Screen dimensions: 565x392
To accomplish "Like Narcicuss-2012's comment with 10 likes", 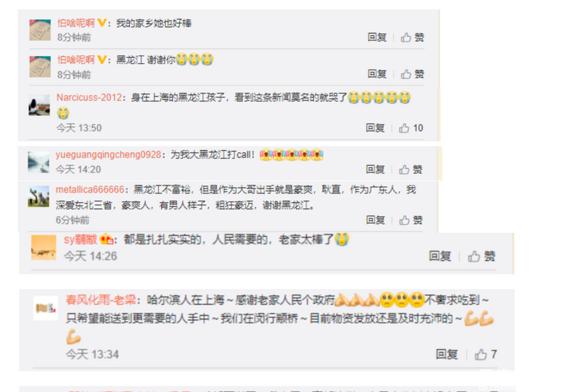I will click(411, 128).
